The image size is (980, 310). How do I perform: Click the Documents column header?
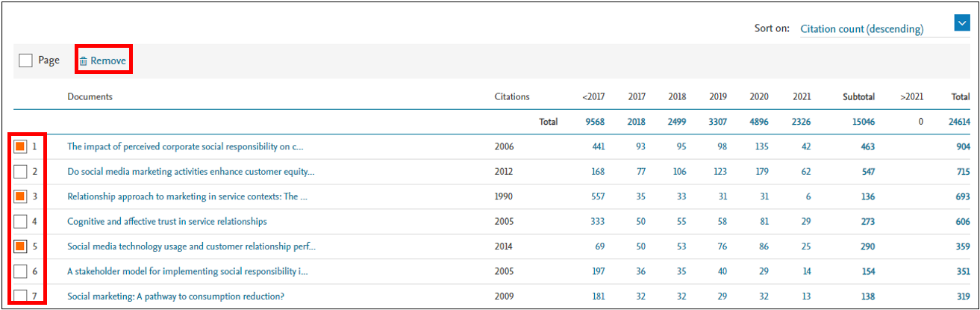(x=90, y=96)
